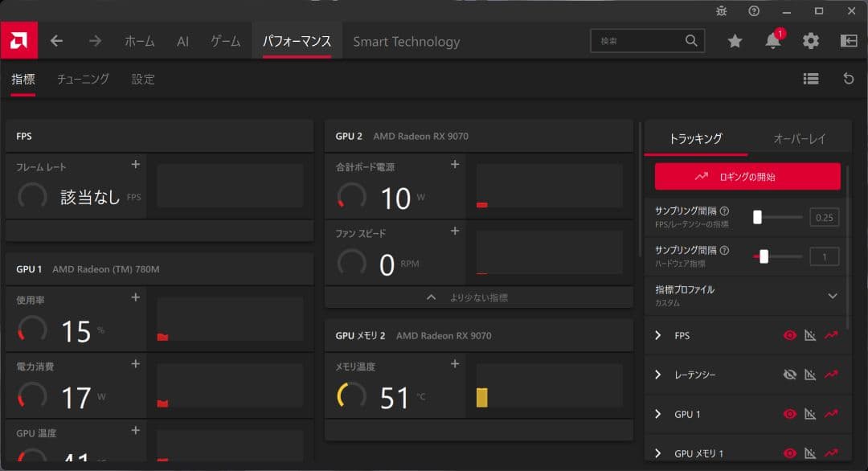Viewport: 868px width, 471px height.
Task: Click the metrics list layout icon
Action: click(811, 79)
